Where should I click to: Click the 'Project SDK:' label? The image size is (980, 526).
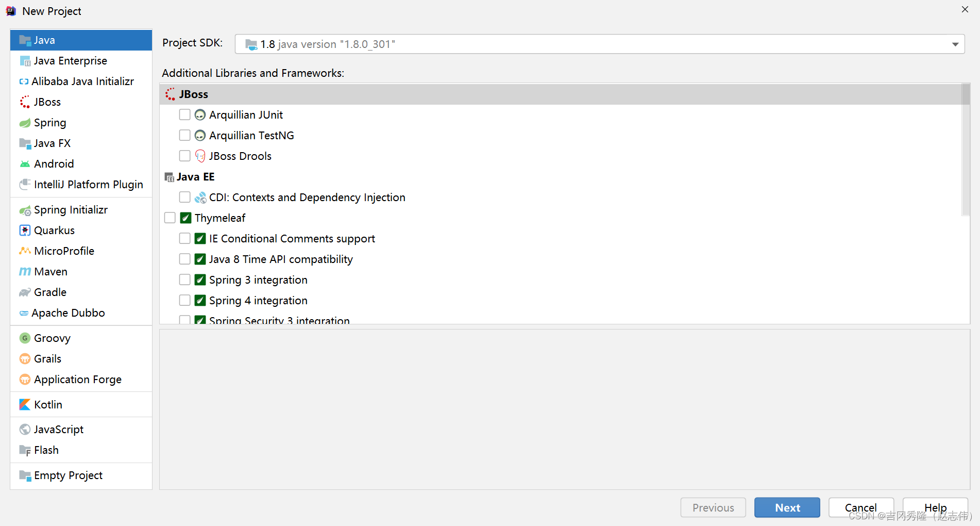193,43
